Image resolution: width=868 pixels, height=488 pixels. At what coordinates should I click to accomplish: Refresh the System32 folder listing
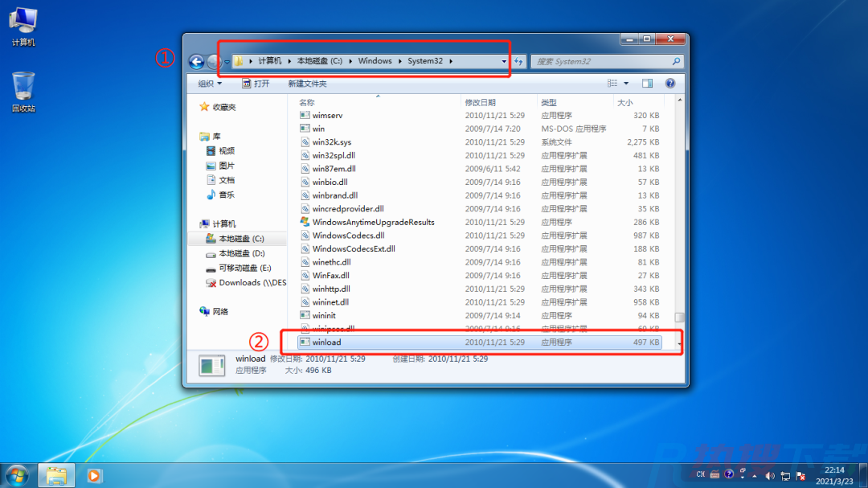click(x=518, y=61)
